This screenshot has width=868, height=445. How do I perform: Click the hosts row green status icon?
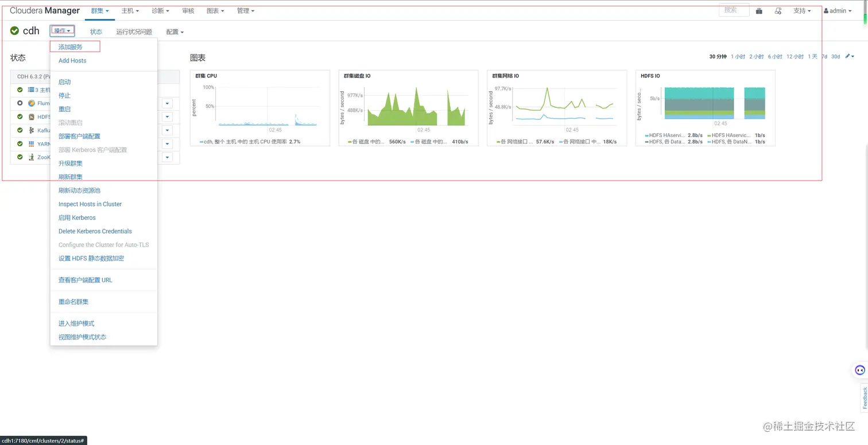[20, 89]
